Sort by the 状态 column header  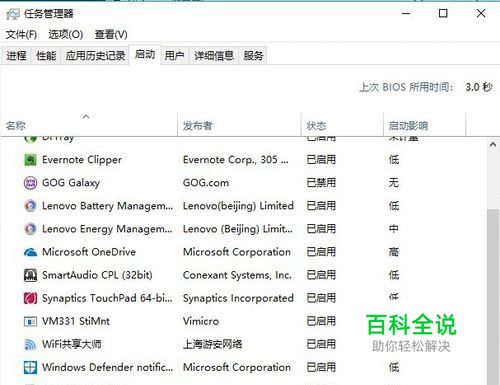[342, 126]
